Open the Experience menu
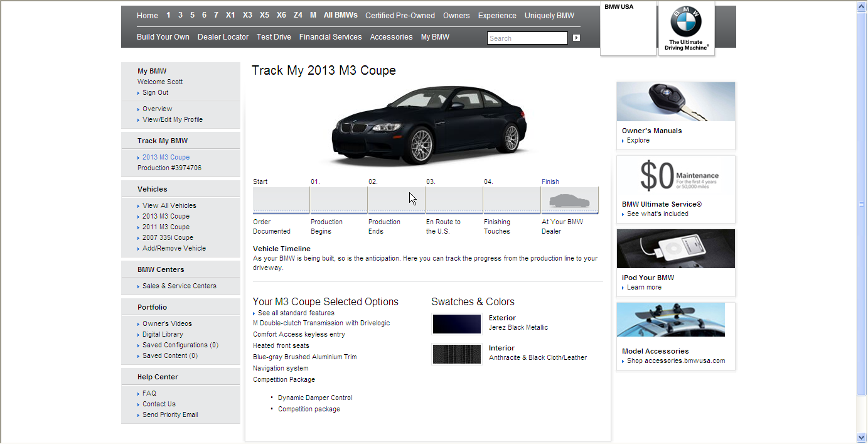The width and height of the screenshot is (868, 444). [x=497, y=16]
